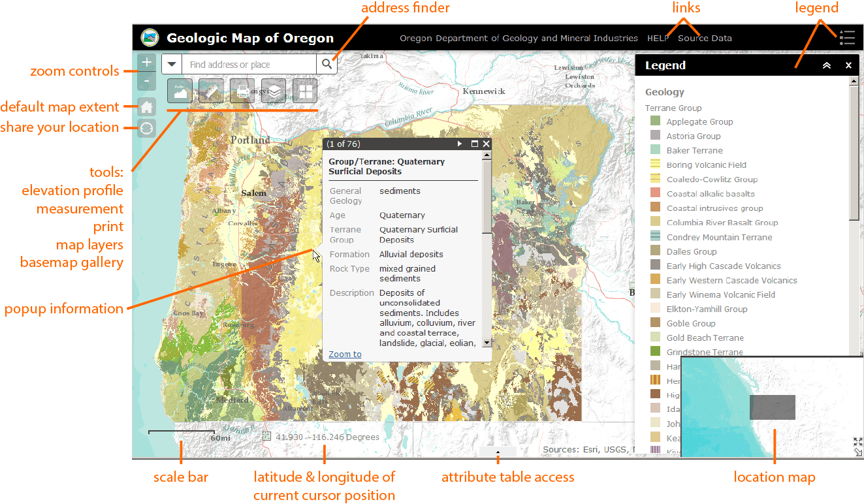Viewport: 864px width, 504px height.
Task: Open the HELP link
Action: click(x=658, y=38)
